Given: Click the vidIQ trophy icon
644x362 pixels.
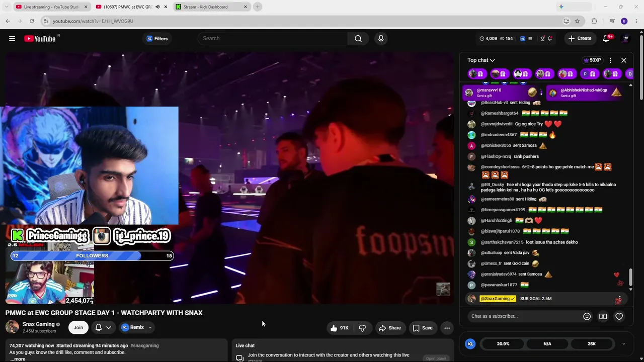Looking at the screenshot, I should point(542,39).
